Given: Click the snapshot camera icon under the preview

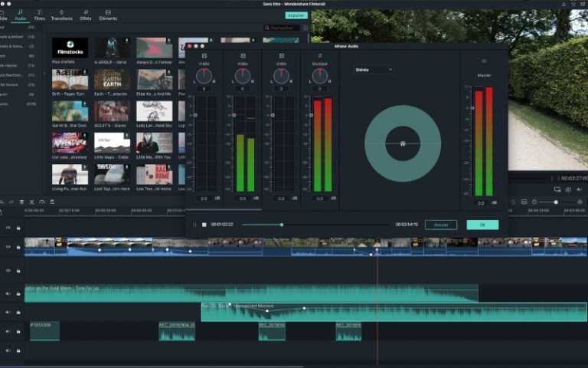Looking at the screenshot, I should (x=568, y=189).
